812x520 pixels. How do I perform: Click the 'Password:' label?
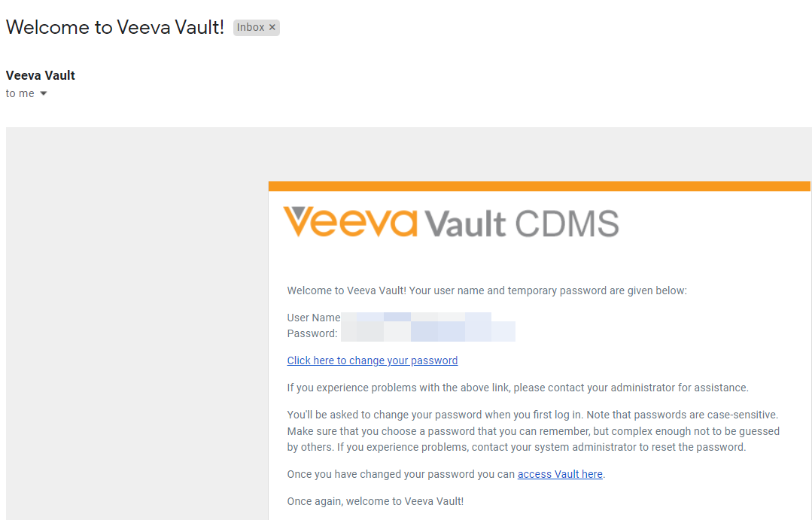tap(312, 333)
